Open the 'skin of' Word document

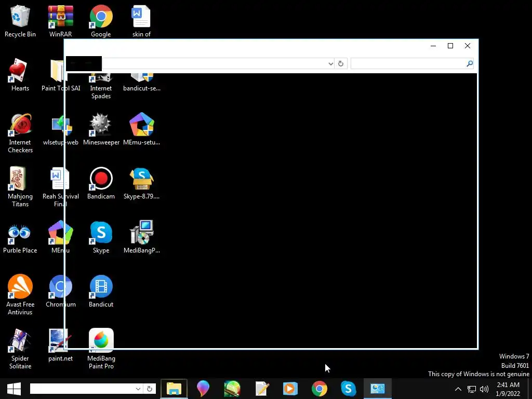(141, 20)
